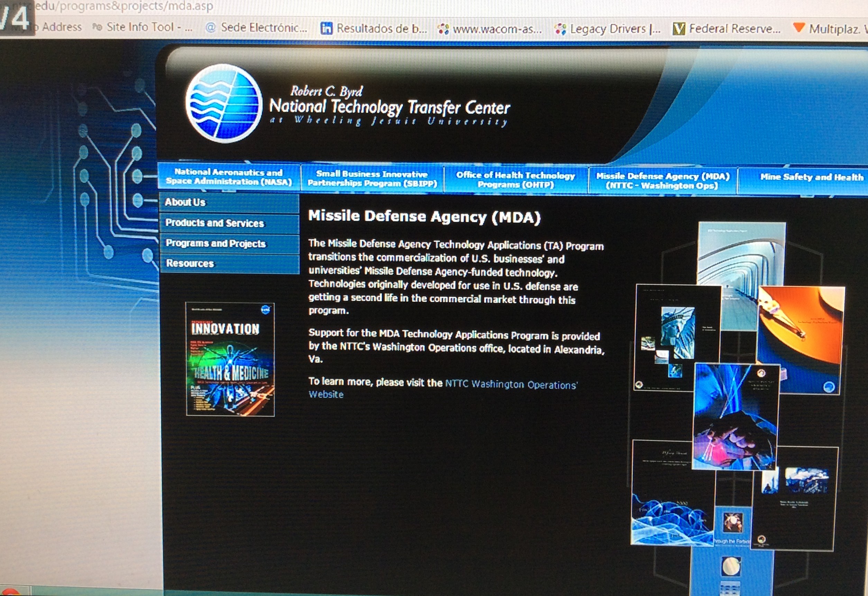Open the Mine Safety and Health tab
Screen dimensions: 868x596
(803, 181)
